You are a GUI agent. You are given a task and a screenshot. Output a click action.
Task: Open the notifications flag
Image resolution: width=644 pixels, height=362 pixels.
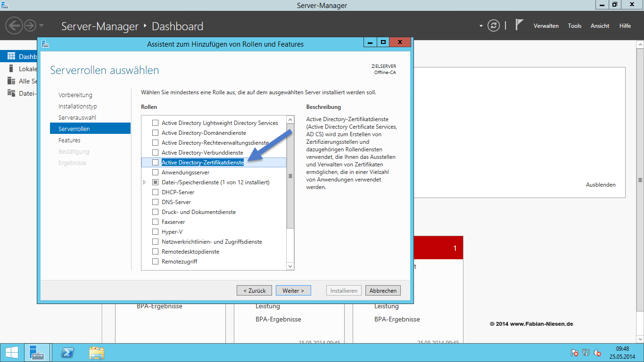[x=519, y=25]
